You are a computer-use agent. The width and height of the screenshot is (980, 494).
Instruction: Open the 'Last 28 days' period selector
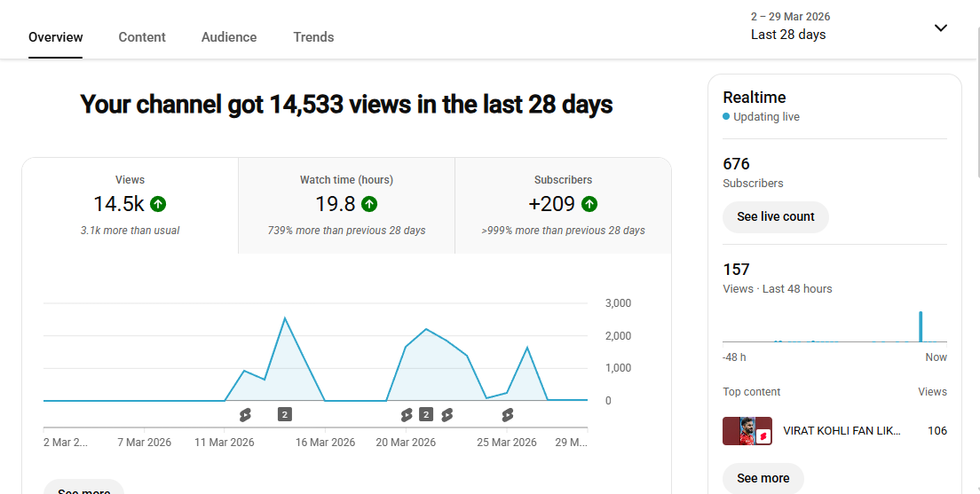788,35
